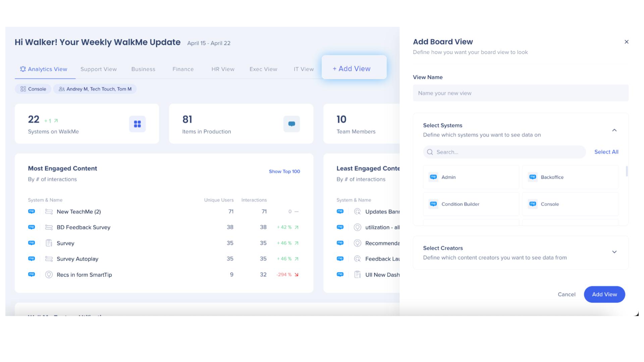The width and height of the screenshot is (644, 362).
Task: Click the View Name input field
Action: (x=520, y=93)
